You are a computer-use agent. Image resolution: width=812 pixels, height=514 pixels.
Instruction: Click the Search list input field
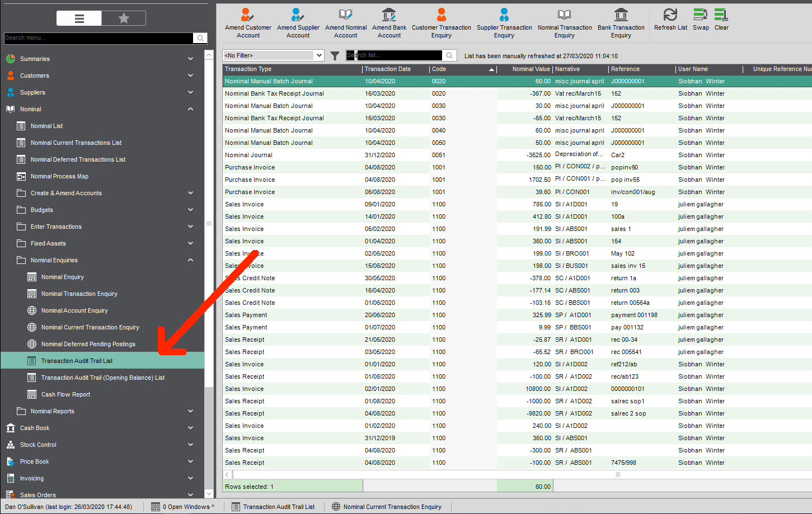pos(394,55)
